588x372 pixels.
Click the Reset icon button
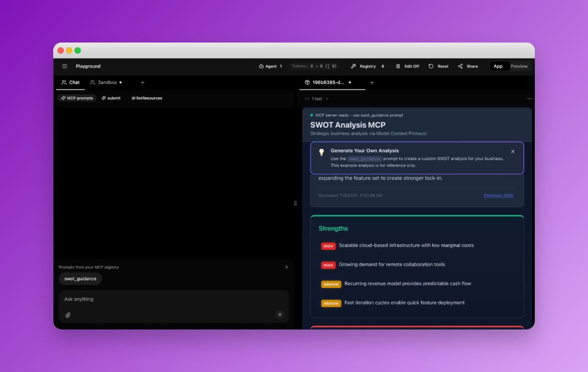point(431,66)
